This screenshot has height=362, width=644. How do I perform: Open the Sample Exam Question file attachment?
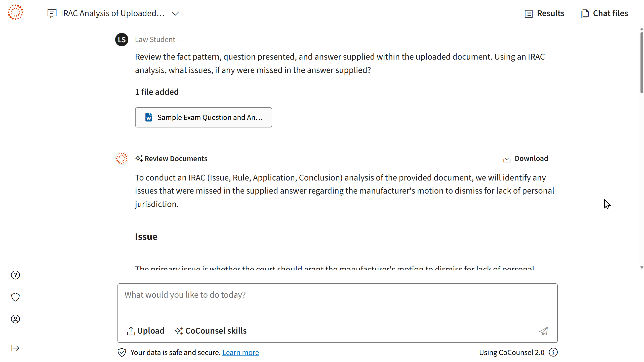click(204, 117)
